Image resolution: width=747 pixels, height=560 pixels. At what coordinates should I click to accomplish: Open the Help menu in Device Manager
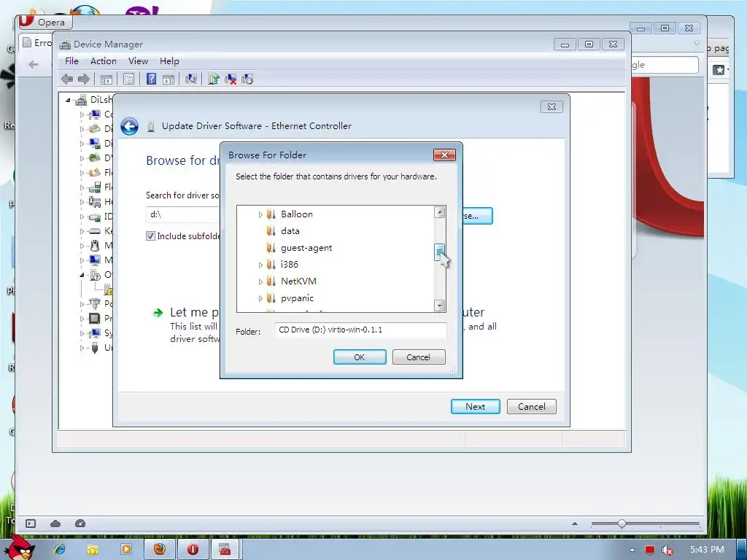[169, 61]
